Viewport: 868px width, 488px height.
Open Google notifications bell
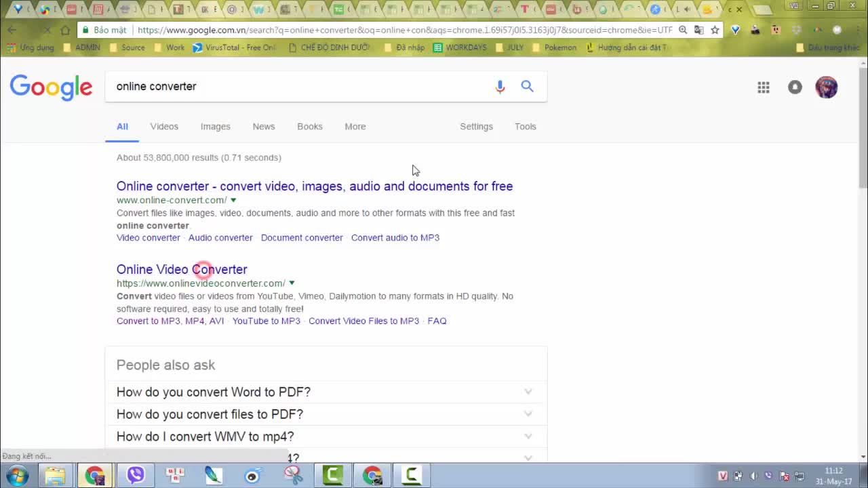coord(795,87)
